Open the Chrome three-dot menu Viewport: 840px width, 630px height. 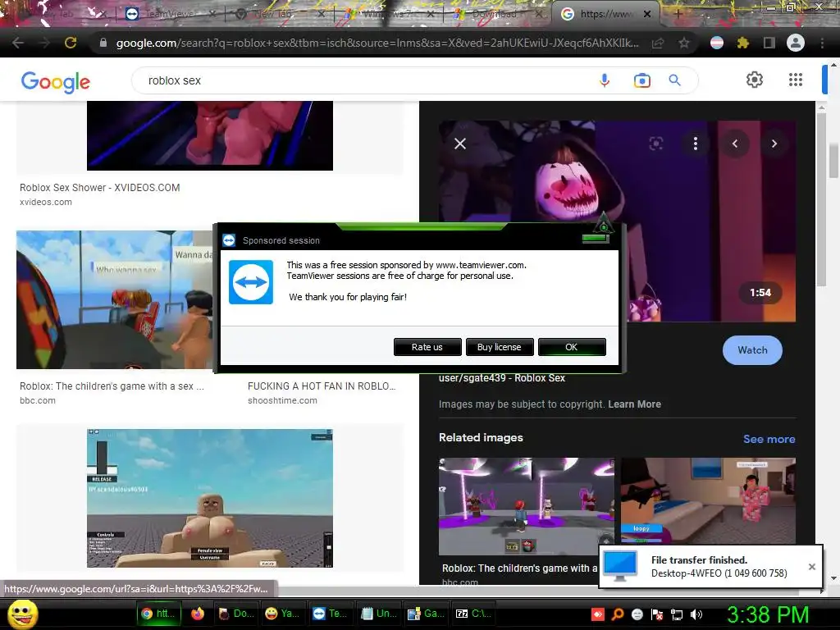click(x=822, y=43)
